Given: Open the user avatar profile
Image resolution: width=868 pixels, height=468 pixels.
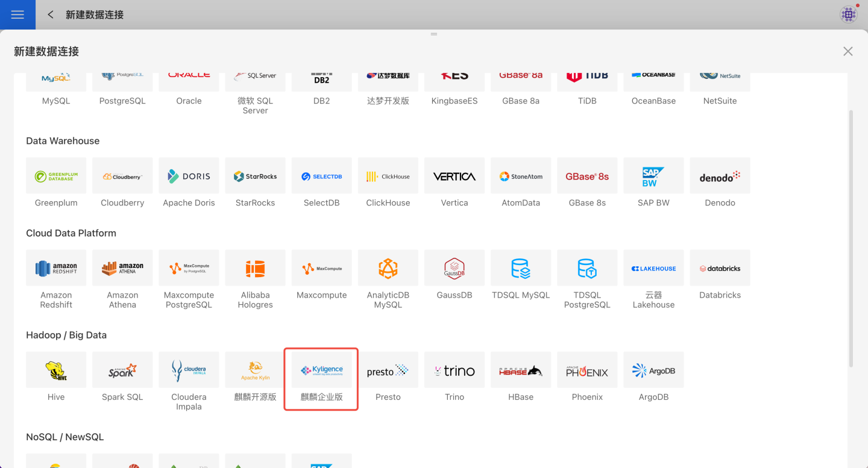Looking at the screenshot, I should coord(848,14).
